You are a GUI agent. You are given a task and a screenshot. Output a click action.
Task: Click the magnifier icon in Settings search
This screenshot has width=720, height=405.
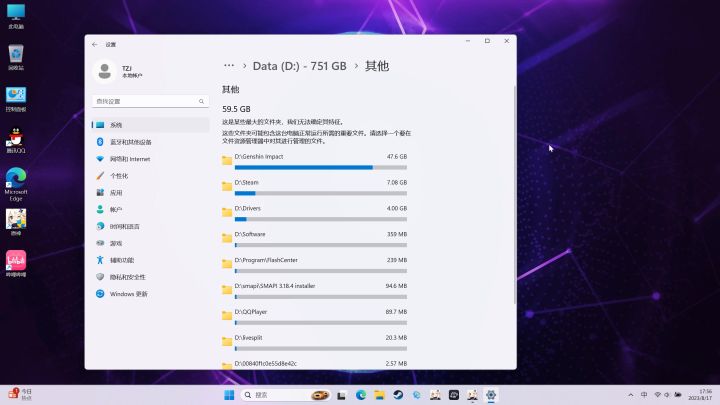coord(201,101)
